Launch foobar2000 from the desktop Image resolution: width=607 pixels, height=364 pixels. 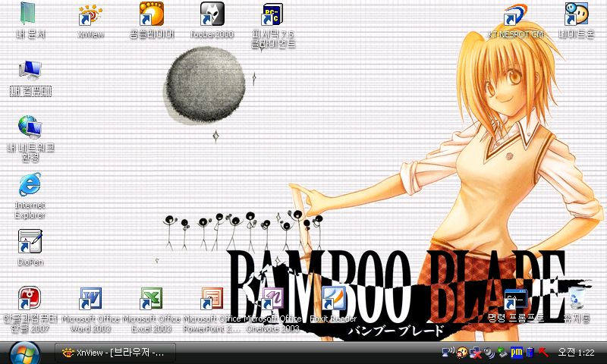(x=212, y=14)
